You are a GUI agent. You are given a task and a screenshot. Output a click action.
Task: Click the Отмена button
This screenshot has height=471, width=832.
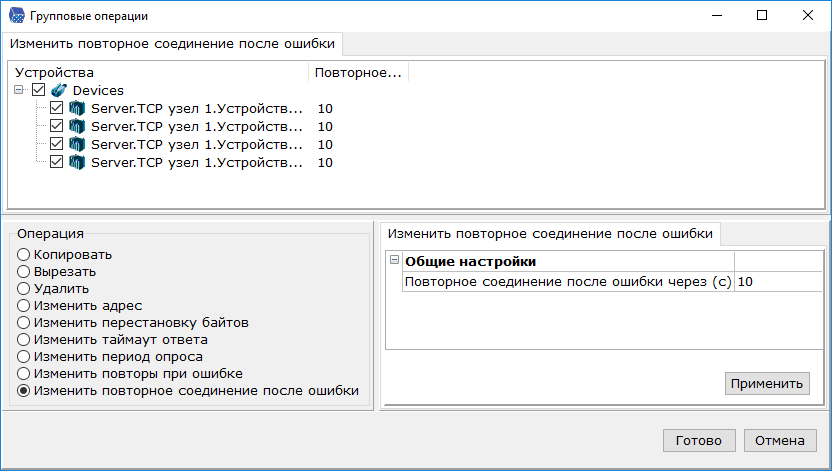[780, 440]
